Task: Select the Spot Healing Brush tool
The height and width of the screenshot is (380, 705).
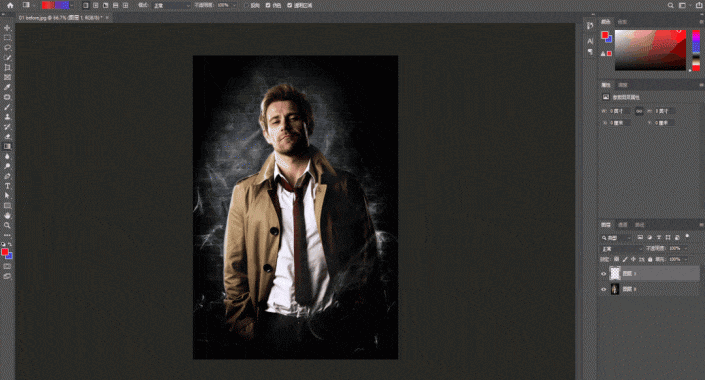Action: click(x=7, y=97)
